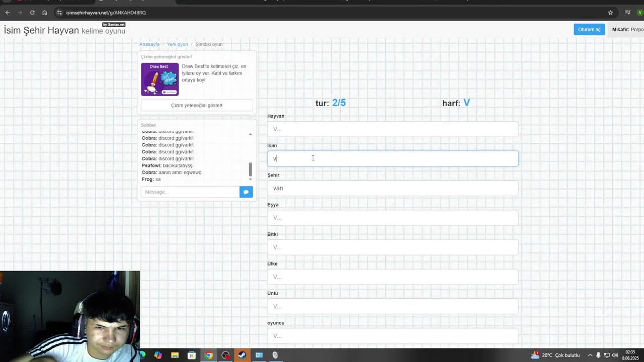Viewport: 644px width, 362px height.
Task: Click into the İsim input field
Action: pyautogui.click(x=392, y=158)
